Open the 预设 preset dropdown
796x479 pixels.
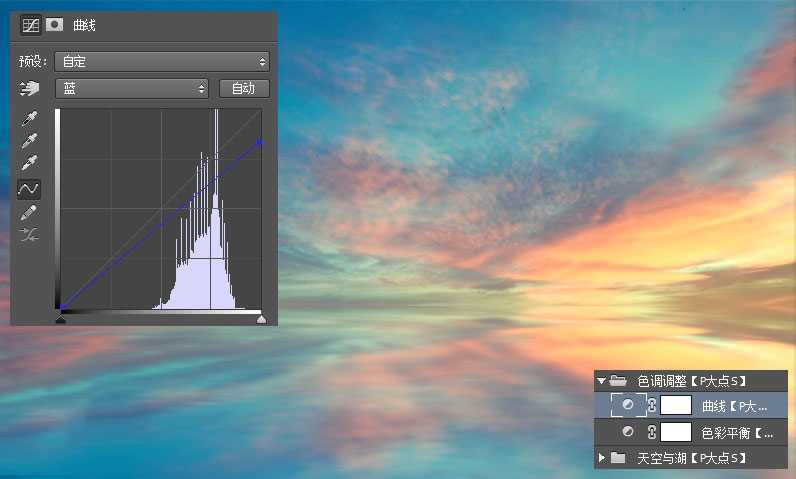(x=162, y=62)
